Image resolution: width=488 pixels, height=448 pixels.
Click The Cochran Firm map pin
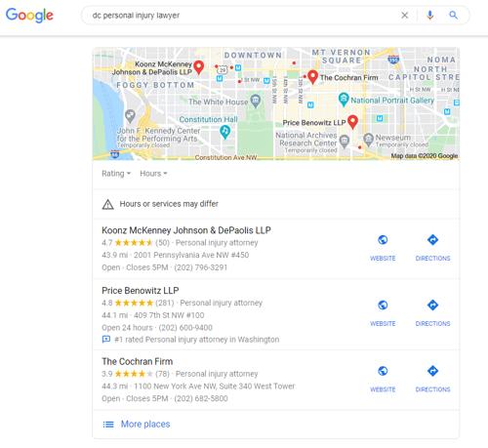[312, 77]
